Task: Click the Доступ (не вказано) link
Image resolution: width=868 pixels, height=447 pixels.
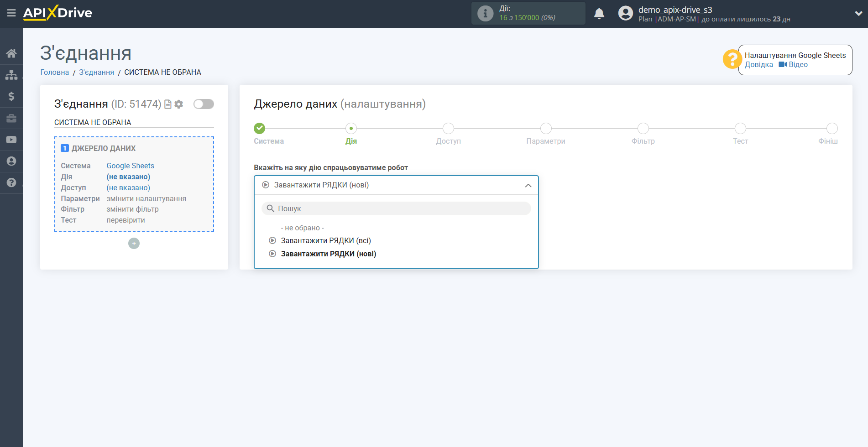Action: point(128,187)
